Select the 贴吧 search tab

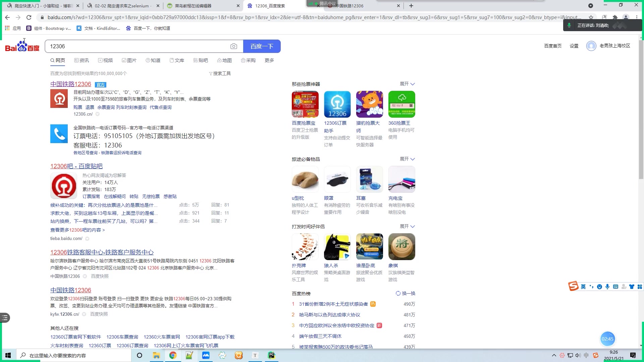pos(201,60)
